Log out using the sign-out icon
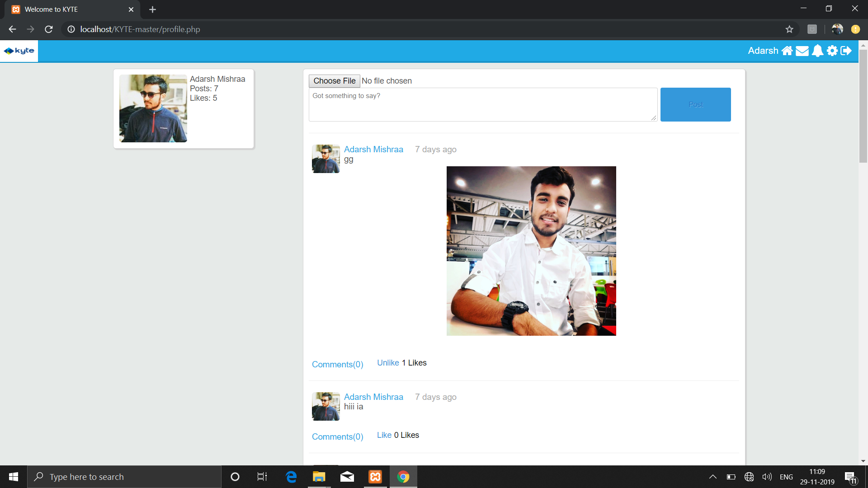 point(846,51)
